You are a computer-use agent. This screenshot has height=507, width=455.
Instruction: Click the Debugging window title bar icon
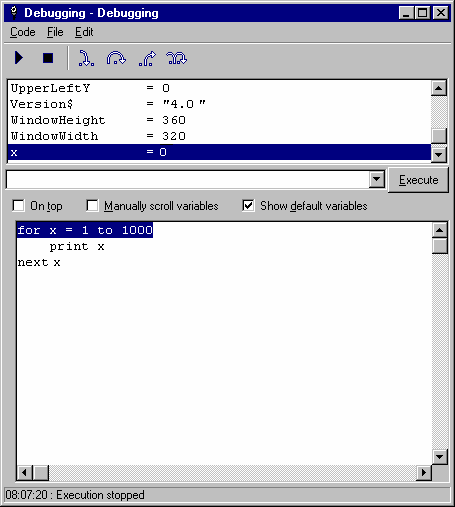[14, 13]
